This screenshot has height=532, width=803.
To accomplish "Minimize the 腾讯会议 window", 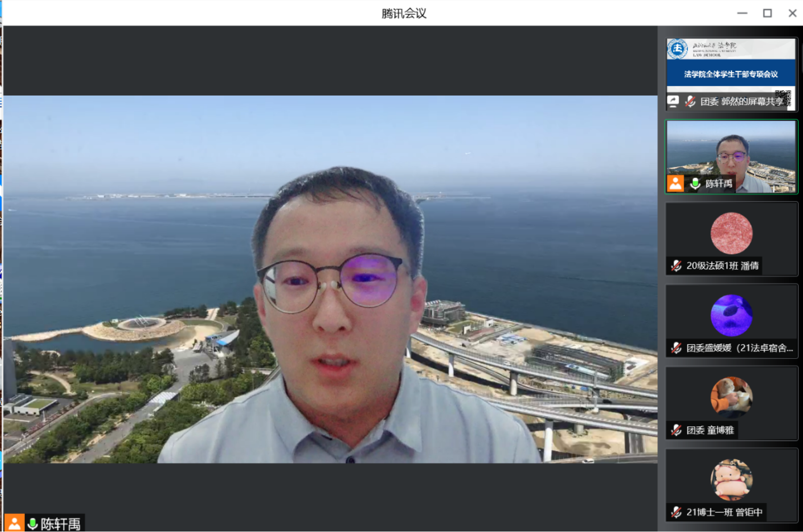I will click(742, 13).
